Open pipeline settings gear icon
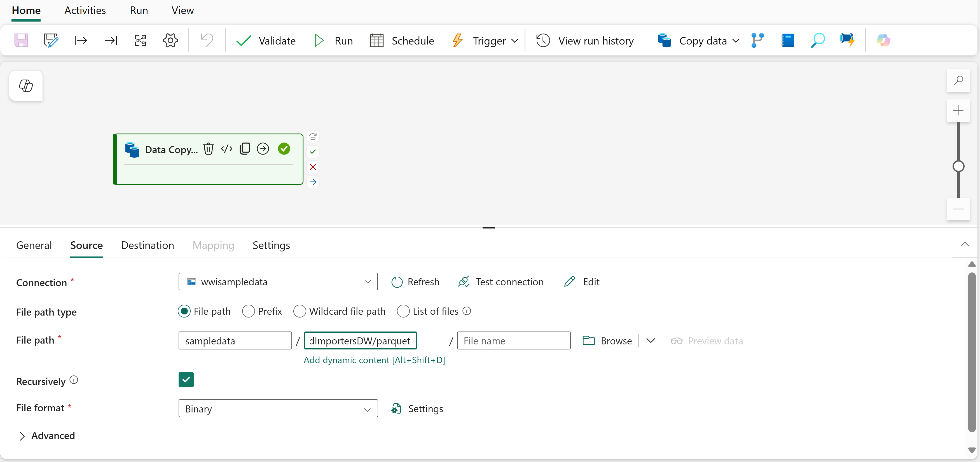 click(x=170, y=40)
